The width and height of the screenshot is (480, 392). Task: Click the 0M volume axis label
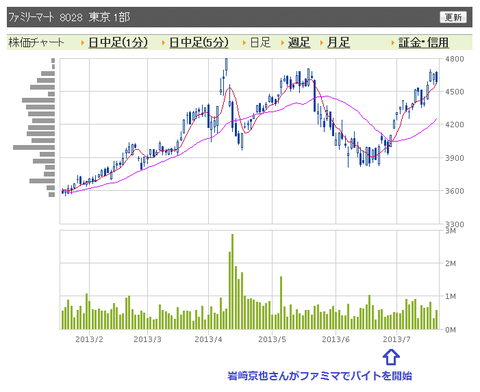pos(450,329)
